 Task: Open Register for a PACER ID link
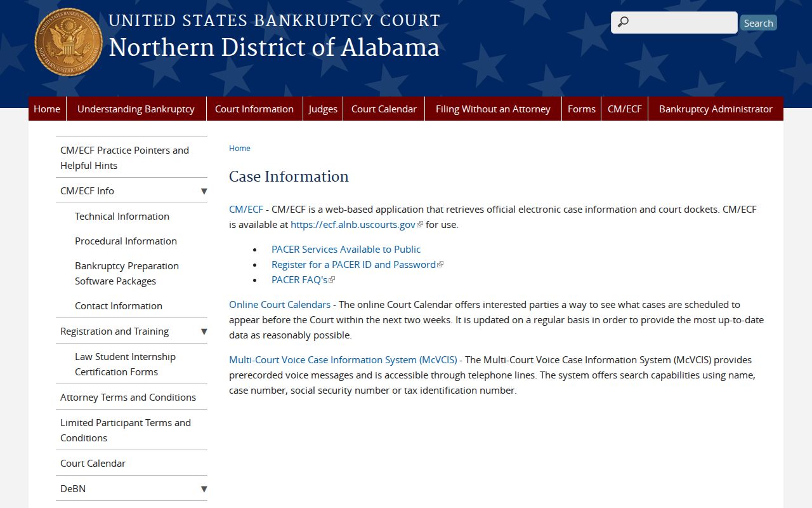click(357, 264)
